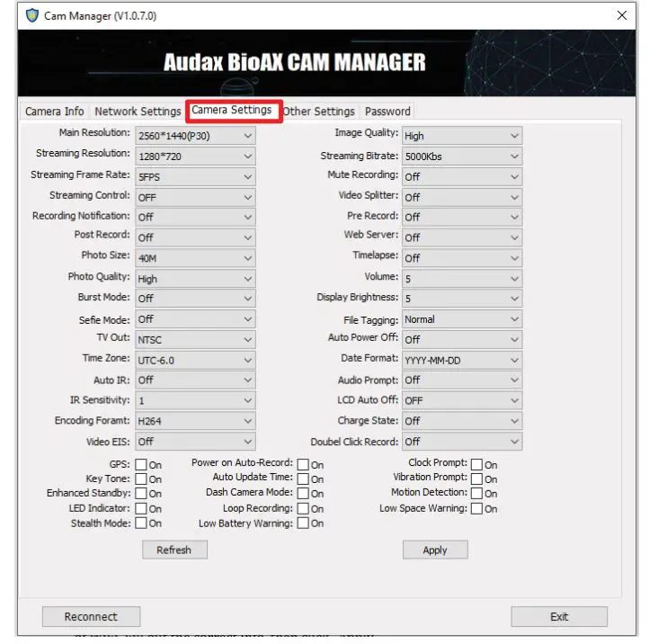Screen dimensions: 649x644
Task: Enable the GPS checkbox
Action: (x=141, y=464)
